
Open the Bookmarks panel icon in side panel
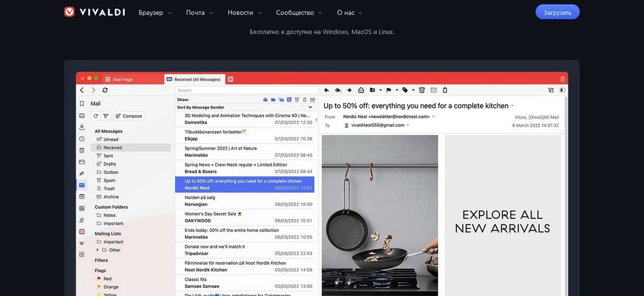(82, 104)
